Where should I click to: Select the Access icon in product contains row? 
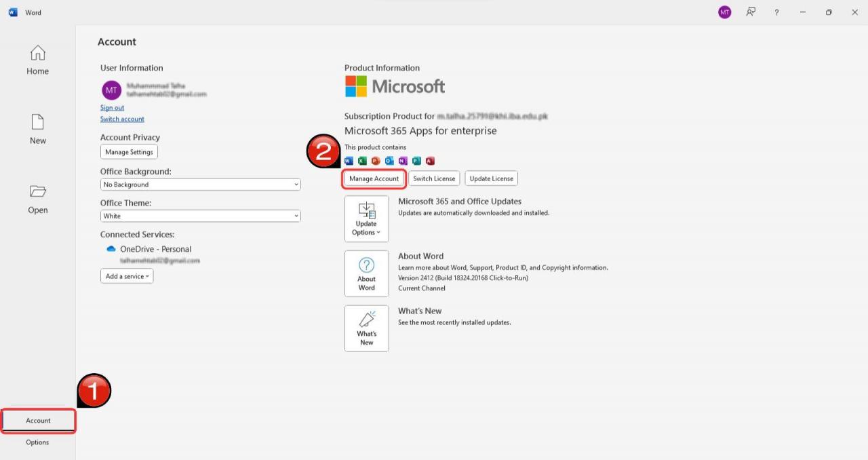[x=430, y=161]
